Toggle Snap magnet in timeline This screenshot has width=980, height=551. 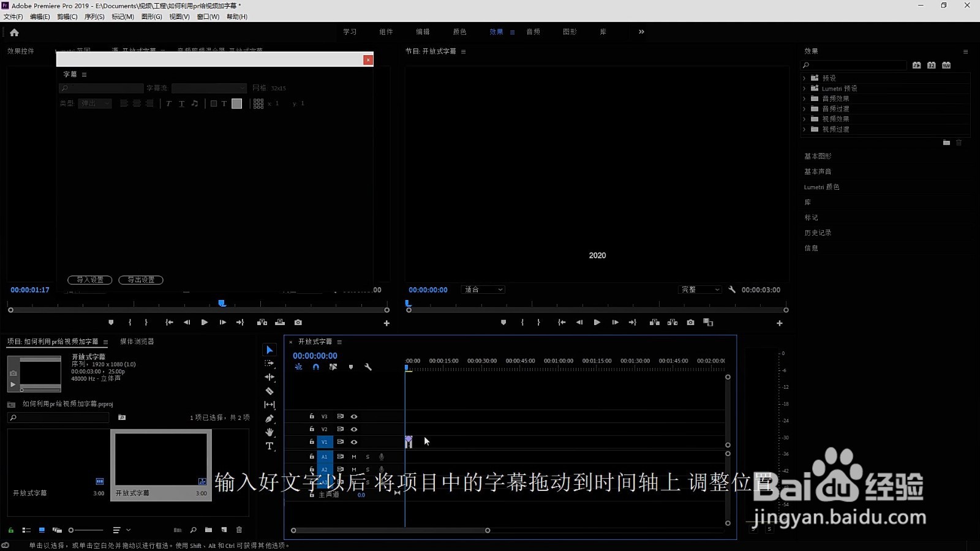(x=316, y=367)
